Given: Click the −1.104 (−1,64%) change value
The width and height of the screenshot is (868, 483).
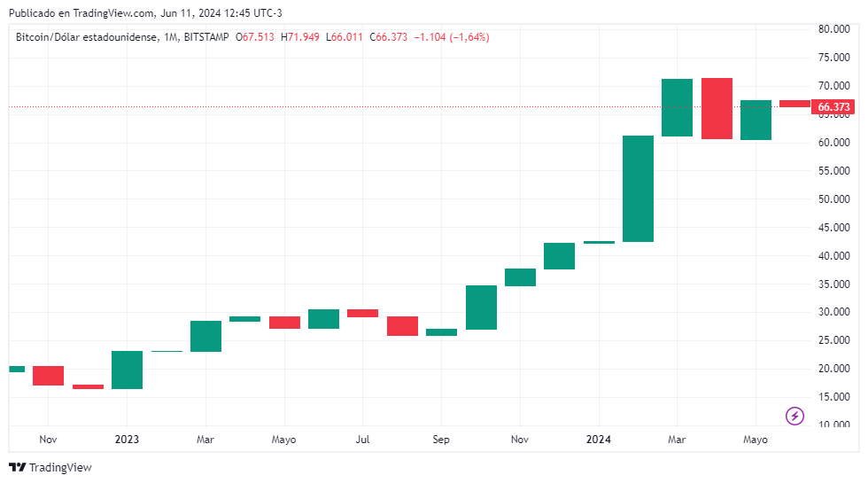Looking at the screenshot, I should 452,37.
